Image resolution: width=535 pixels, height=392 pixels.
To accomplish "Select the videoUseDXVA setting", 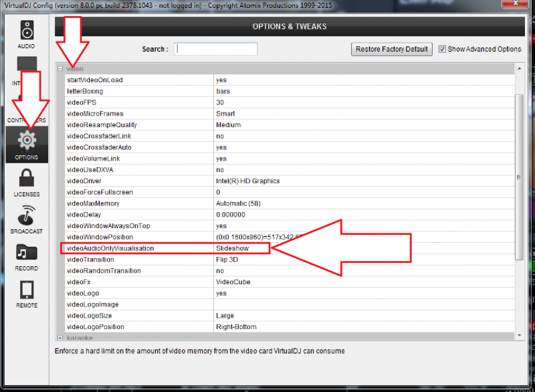I will click(90, 170).
